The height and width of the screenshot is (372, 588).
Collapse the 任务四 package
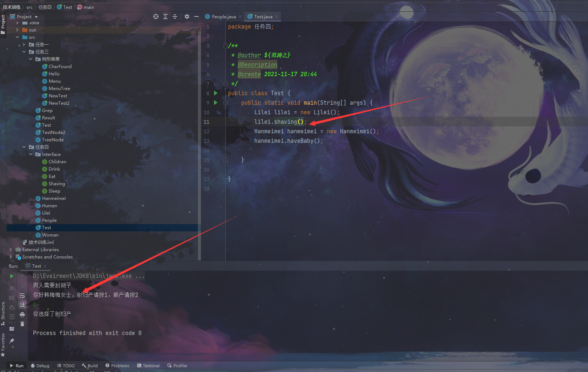pyautogui.click(x=24, y=147)
